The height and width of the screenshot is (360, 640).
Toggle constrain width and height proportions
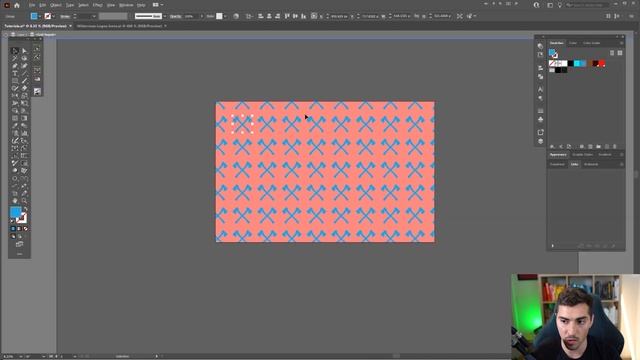point(417,16)
